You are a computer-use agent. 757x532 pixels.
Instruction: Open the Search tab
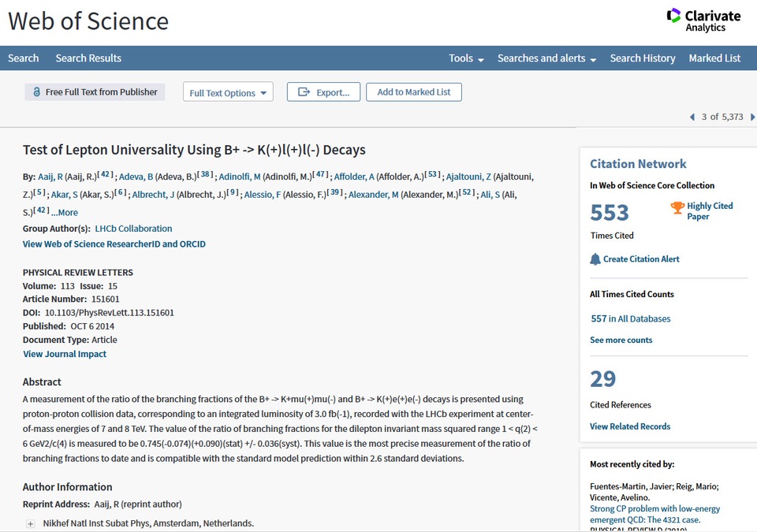(23, 58)
